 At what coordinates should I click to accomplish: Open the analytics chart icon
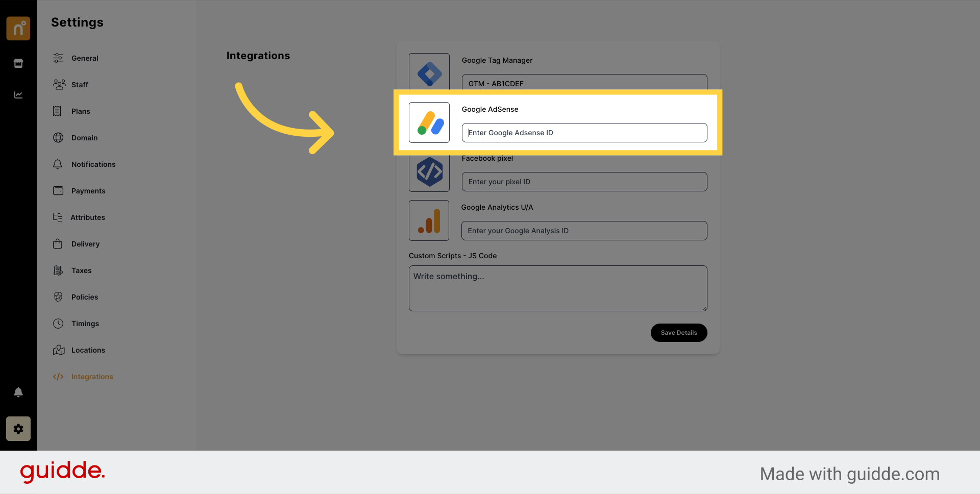tap(18, 95)
